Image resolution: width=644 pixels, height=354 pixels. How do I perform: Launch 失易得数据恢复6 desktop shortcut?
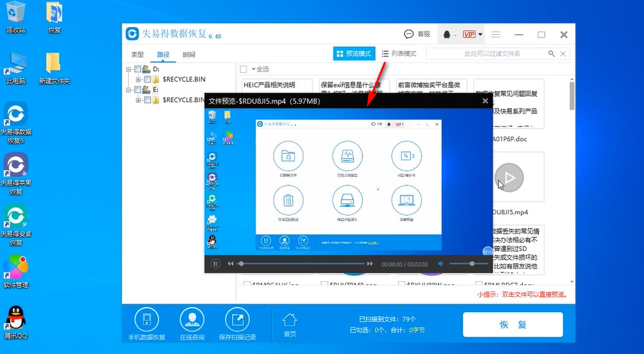[x=15, y=123]
